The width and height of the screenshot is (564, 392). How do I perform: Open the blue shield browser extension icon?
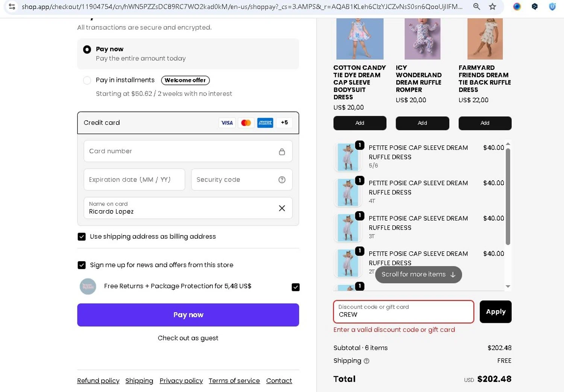552,6
